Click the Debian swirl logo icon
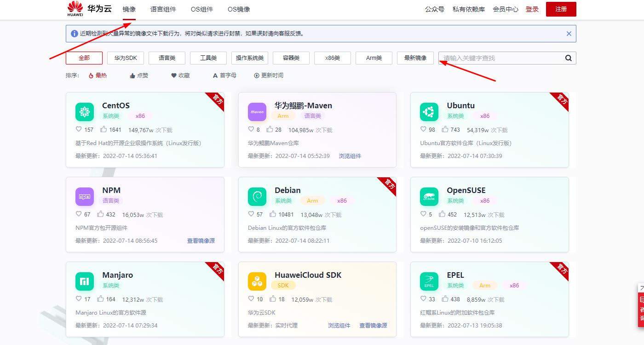This screenshot has height=345, width=644. pos(257,197)
